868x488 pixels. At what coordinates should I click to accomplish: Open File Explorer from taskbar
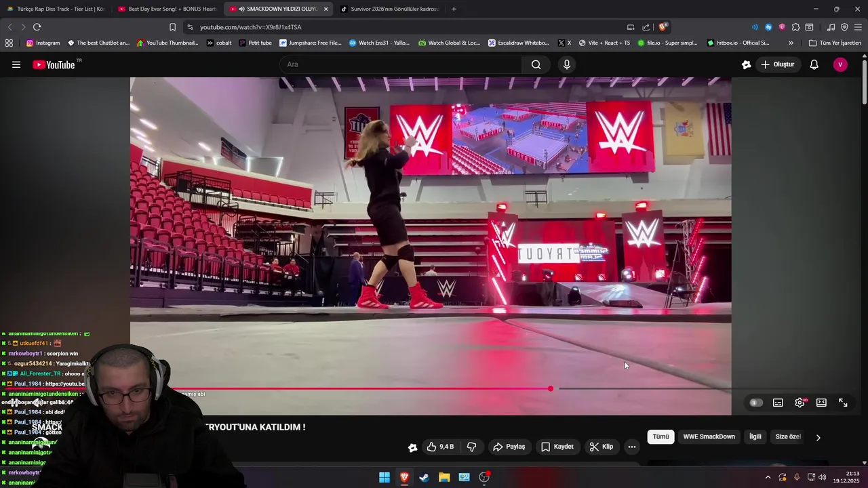coord(444,477)
